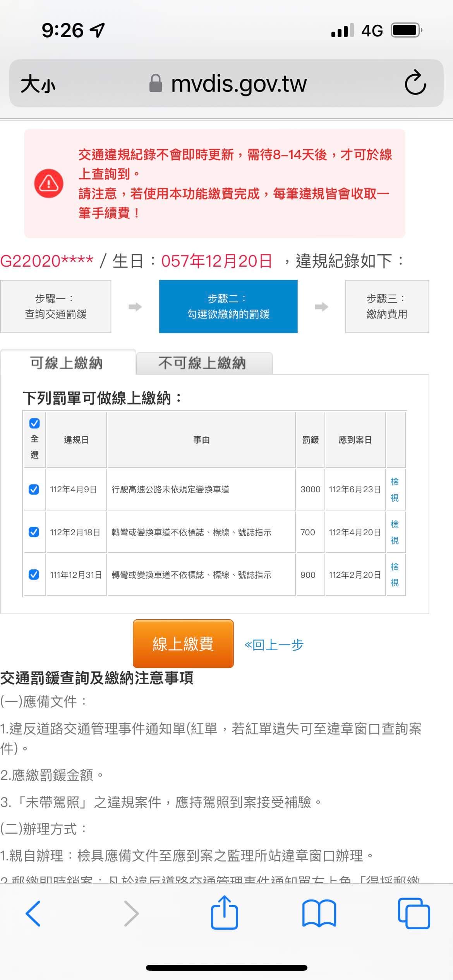453x980 pixels.
Task: Uncheck the 112年2月18日 violation checkbox
Action: [34, 532]
